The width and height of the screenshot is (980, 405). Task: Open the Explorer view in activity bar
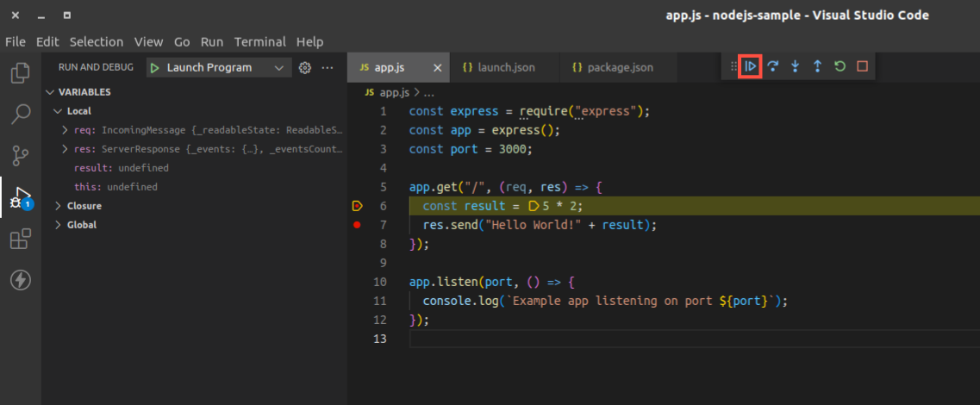tap(21, 73)
